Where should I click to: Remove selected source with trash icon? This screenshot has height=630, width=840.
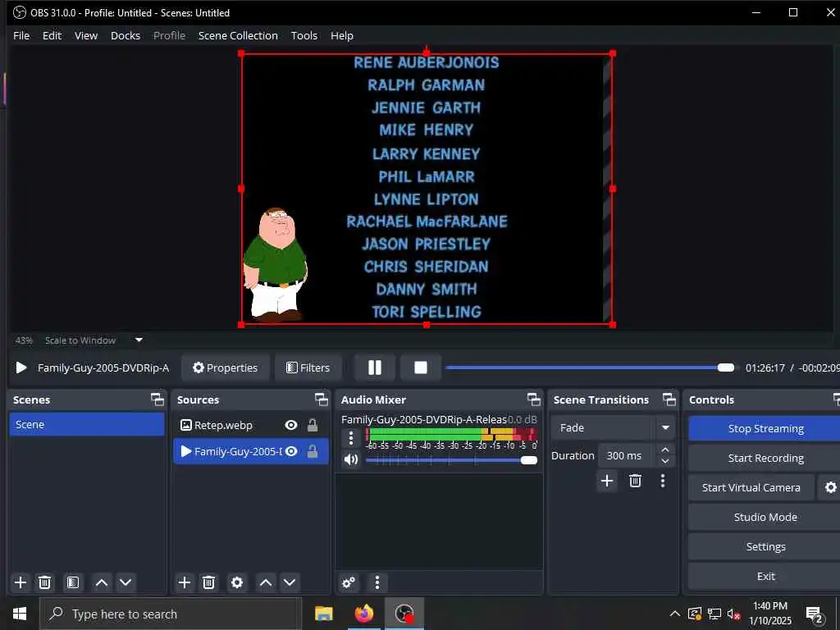tap(209, 582)
